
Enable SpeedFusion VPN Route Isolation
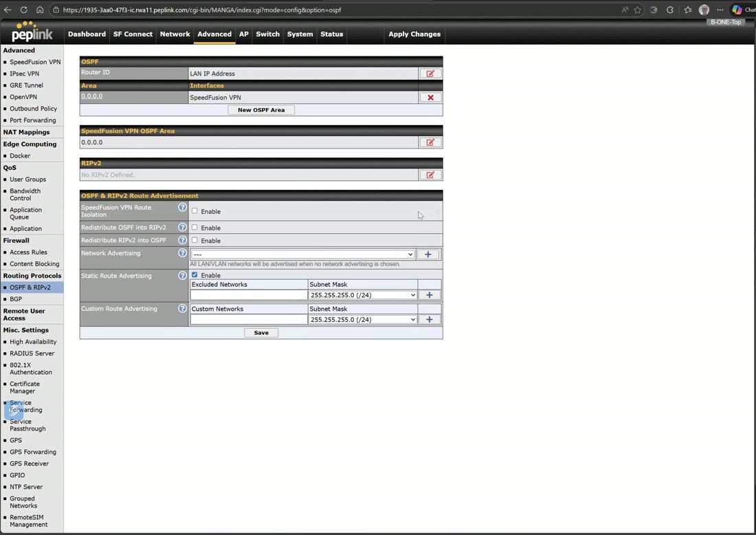[194, 211]
